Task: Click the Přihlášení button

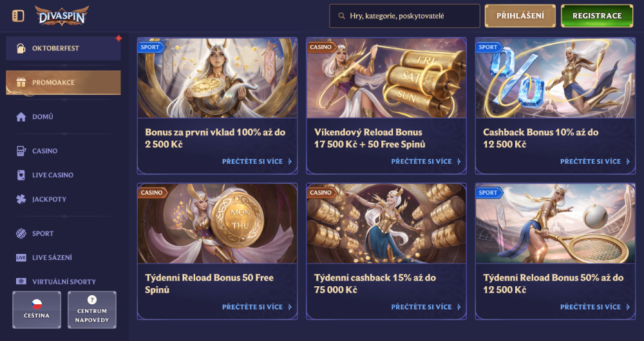Action: pyautogui.click(x=520, y=15)
